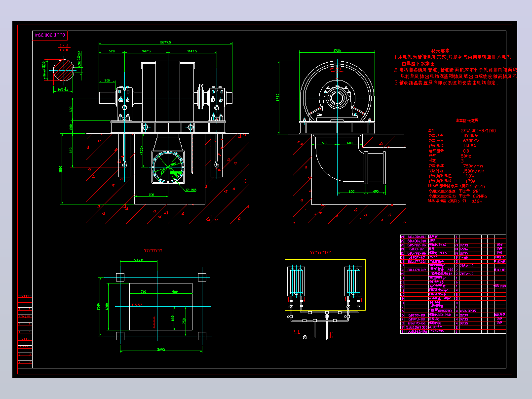Select the '1780' height dimension in the side view
The image size is (532, 399).
pos(277,98)
